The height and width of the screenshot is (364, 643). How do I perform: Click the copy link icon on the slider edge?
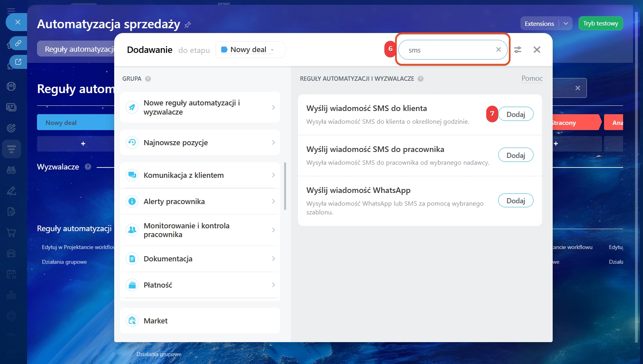coord(18,43)
